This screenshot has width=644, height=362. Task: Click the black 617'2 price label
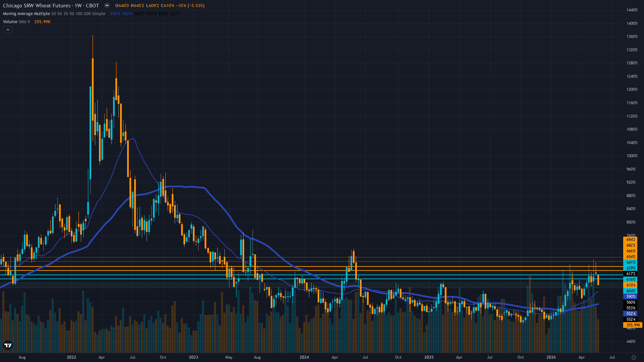point(630,274)
